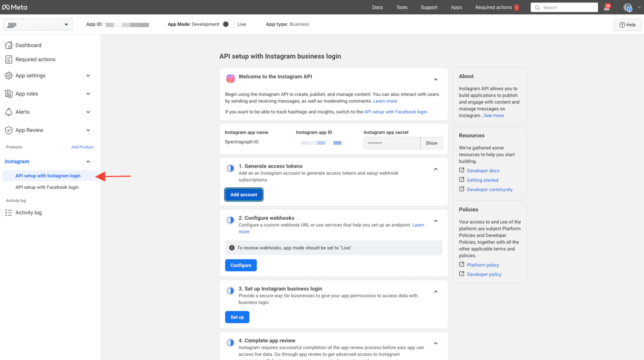Image resolution: width=644 pixels, height=360 pixels.
Task: Collapse the Set up Instagram business login step
Action: click(x=436, y=291)
